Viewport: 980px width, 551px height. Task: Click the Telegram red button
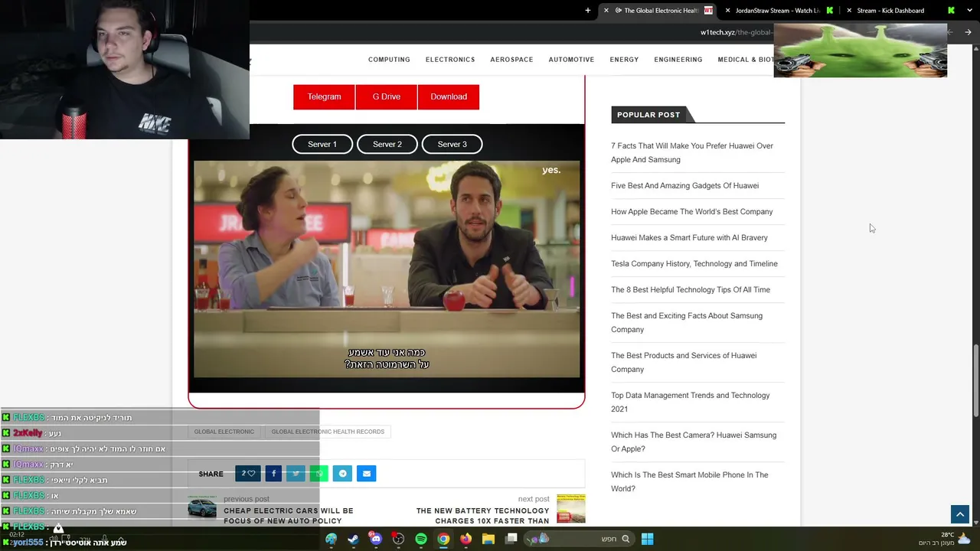click(x=324, y=96)
